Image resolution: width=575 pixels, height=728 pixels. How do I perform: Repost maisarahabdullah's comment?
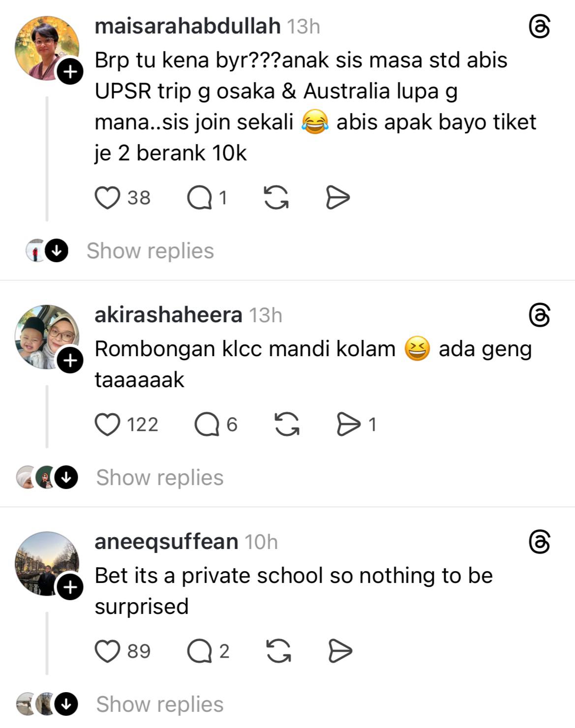tap(276, 198)
